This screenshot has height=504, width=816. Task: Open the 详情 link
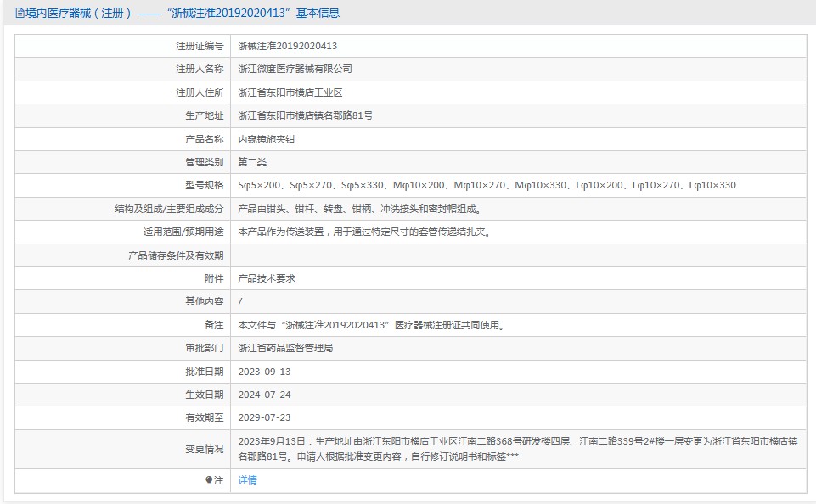[247, 480]
